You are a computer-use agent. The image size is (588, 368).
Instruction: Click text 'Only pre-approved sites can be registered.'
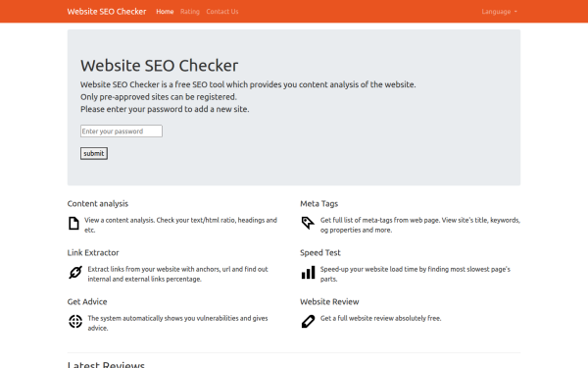tap(159, 97)
